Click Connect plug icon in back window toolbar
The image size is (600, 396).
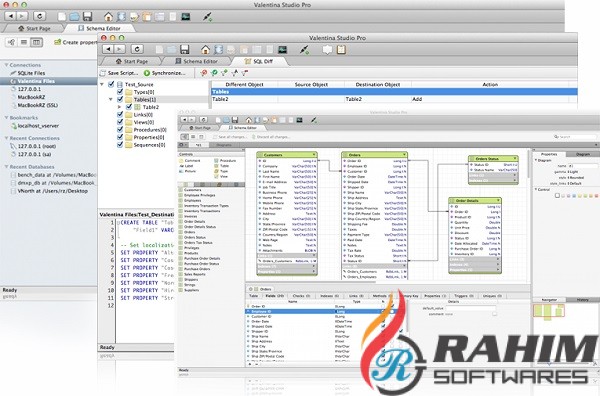point(207,16)
